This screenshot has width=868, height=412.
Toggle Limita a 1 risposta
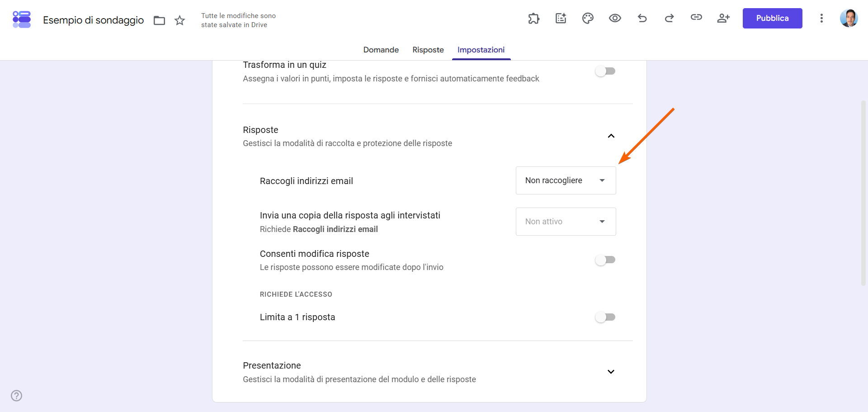(605, 317)
